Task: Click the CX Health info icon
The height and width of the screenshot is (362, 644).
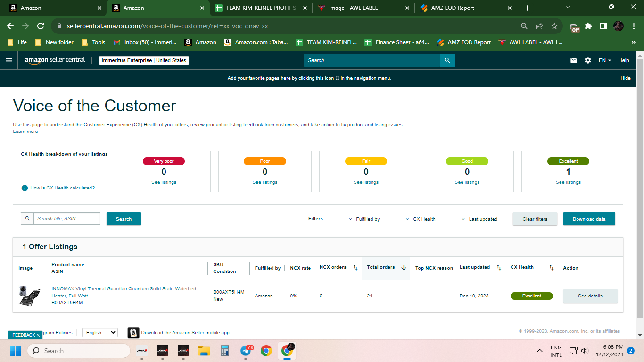Action: [25, 188]
